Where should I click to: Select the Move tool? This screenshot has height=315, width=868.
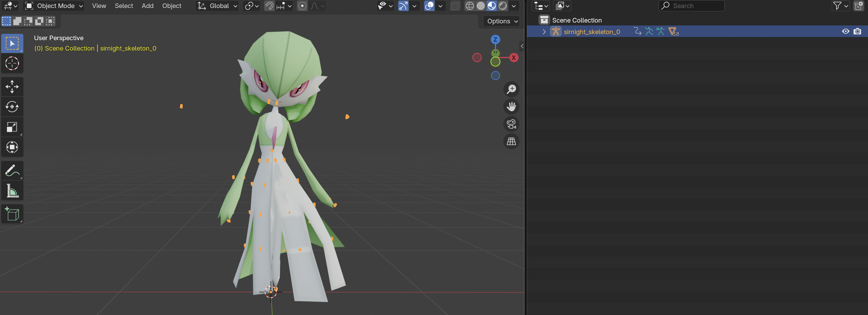pos(12,86)
